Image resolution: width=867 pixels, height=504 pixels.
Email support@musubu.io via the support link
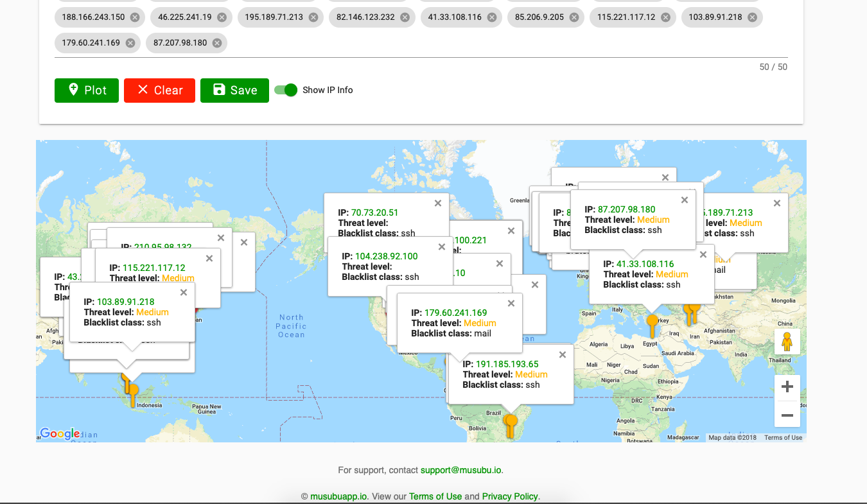click(x=460, y=470)
